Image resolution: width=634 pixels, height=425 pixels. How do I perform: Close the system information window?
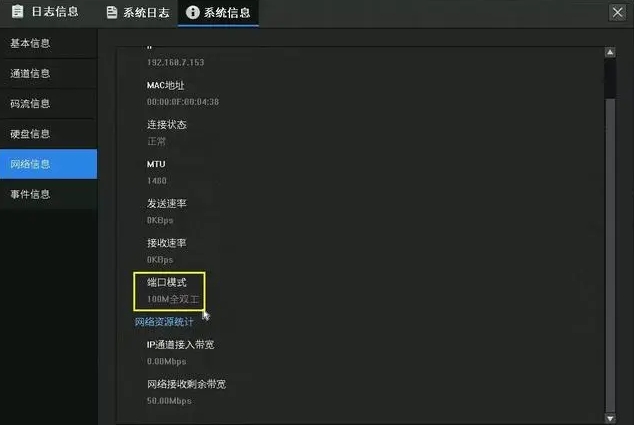click(x=617, y=13)
